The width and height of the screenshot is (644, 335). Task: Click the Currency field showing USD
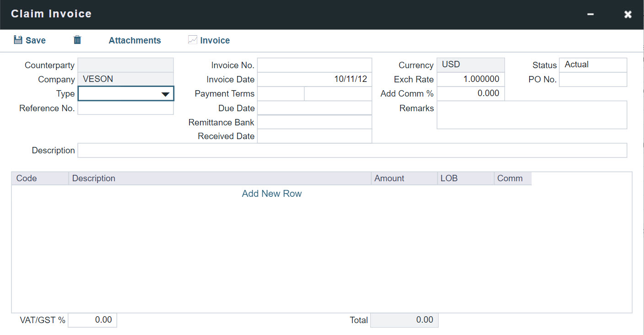pyautogui.click(x=471, y=65)
